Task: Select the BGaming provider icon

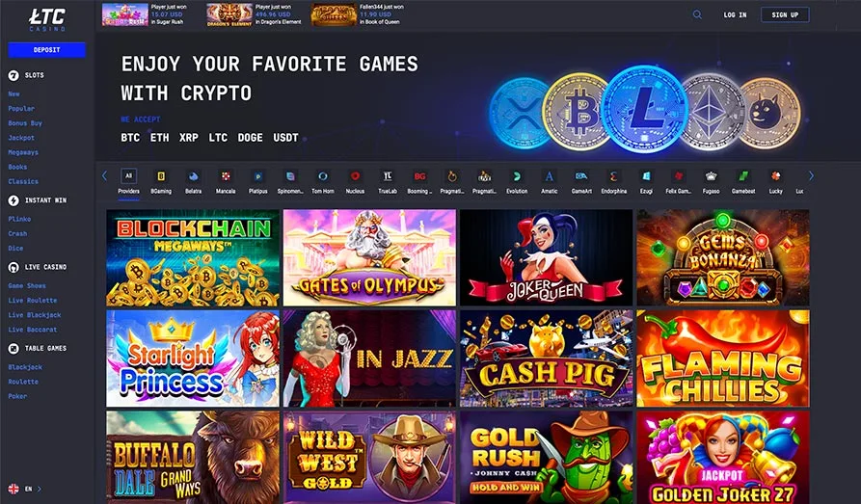Action: (161, 176)
